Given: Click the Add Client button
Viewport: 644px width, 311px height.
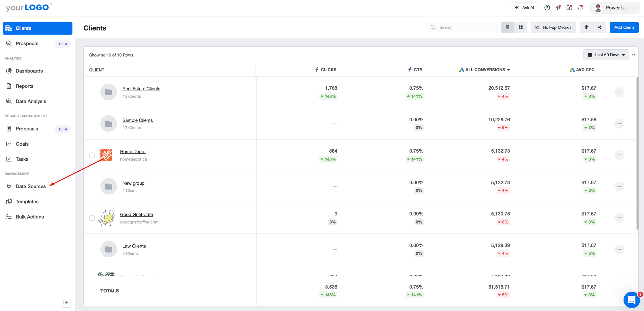Looking at the screenshot, I should coord(624,27).
